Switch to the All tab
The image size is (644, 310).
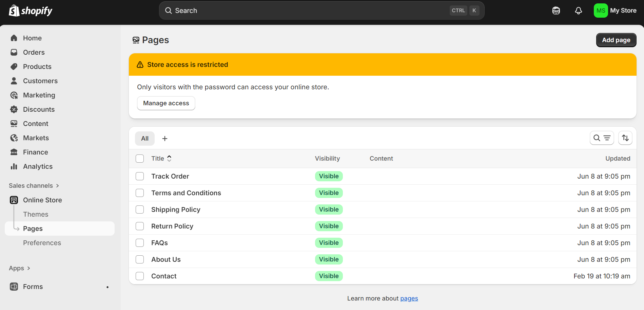(x=144, y=138)
